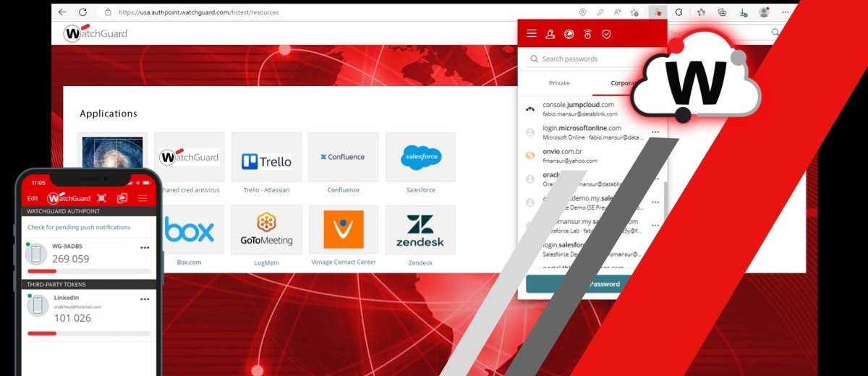
Task: Click the token timer icon in popup header
Action: (587, 34)
